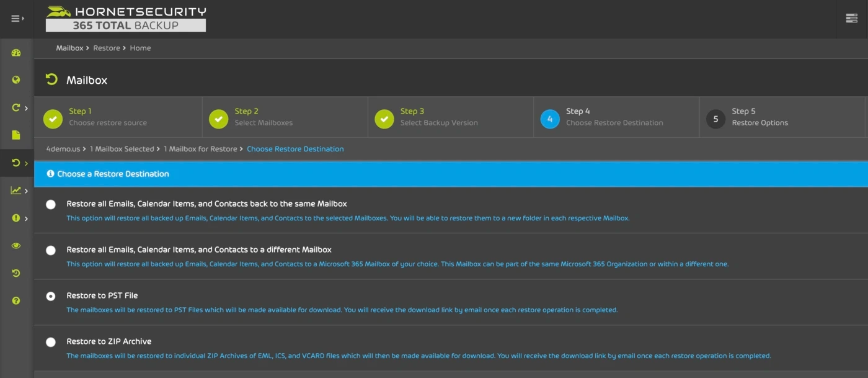Screen dimensions: 868x378
Task: Select restore back to the same Mailbox
Action: 51,204
